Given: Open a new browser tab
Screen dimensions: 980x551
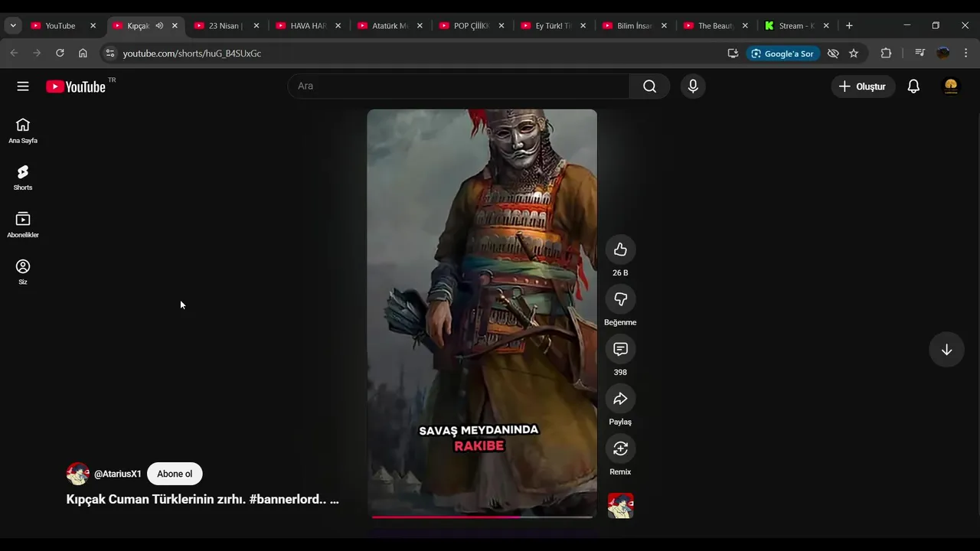Looking at the screenshot, I should [x=849, y=25].
